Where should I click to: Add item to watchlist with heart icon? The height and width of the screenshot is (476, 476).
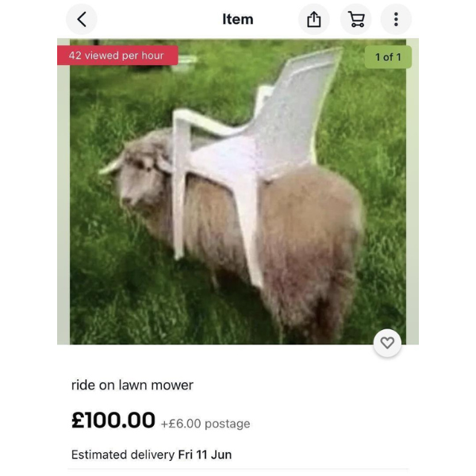pyautogui.click(x=387, y=343)
